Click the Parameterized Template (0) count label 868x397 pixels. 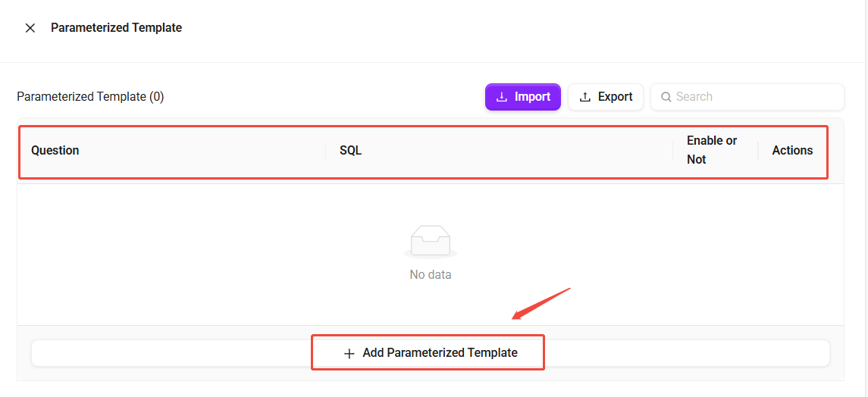pyautogui.click(x=90, y=97)
